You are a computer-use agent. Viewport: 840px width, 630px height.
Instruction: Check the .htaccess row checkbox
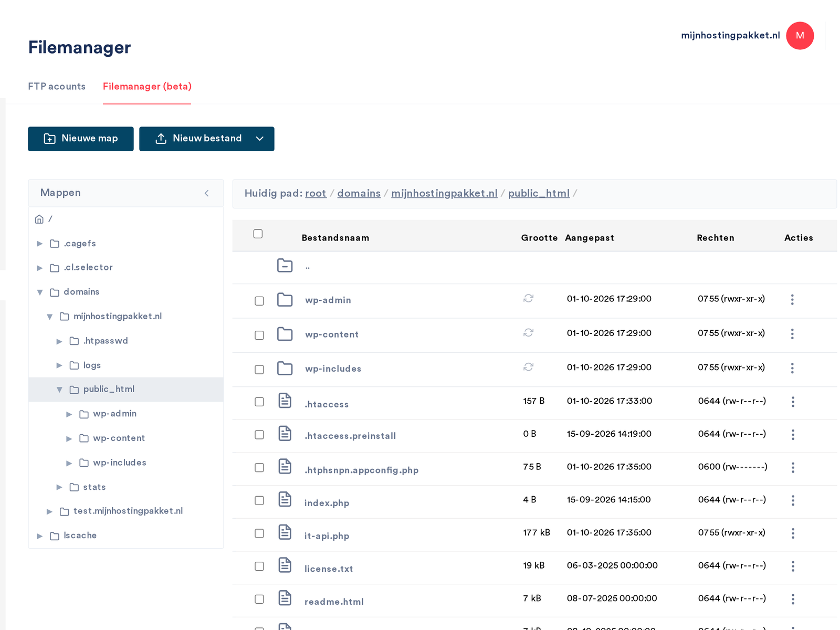tap(259, 402)
